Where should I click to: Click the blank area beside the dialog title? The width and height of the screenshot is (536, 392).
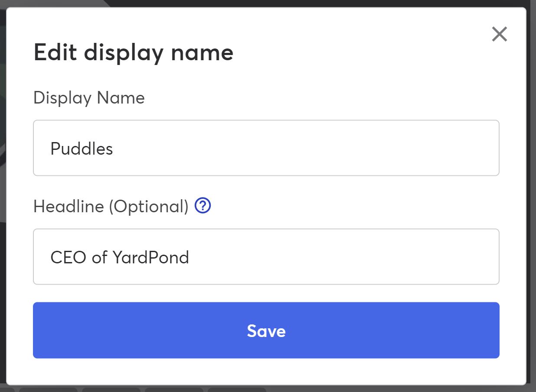(360, 53)
